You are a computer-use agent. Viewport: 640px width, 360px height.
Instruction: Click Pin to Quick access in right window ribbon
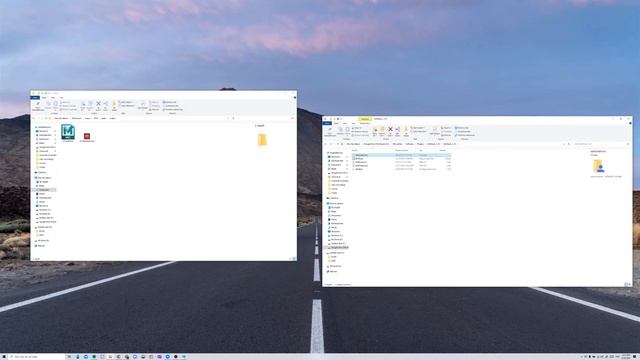tap(330, 131)
